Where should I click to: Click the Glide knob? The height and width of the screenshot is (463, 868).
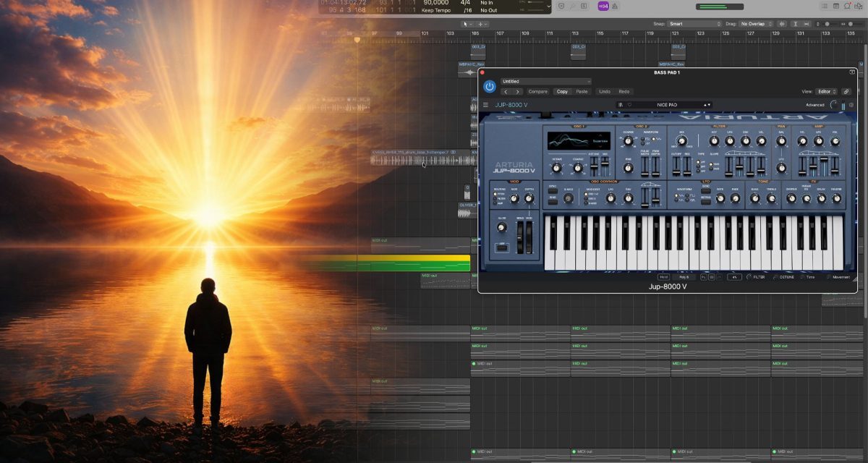click(x=502, y=227)
